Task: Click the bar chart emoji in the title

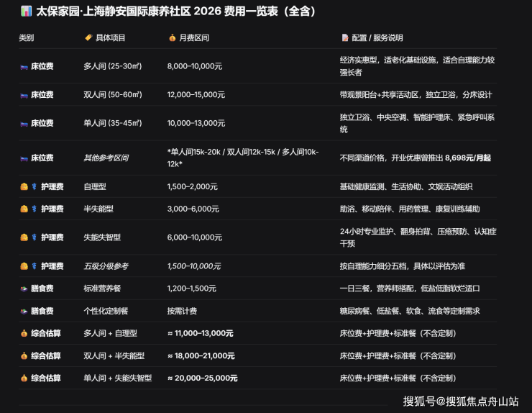Action: [x=26, y=12]
